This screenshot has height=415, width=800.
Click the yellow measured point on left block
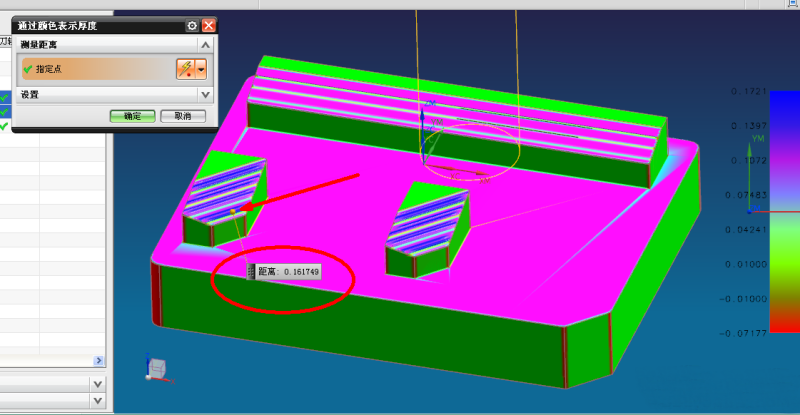[x=233, y=212]
